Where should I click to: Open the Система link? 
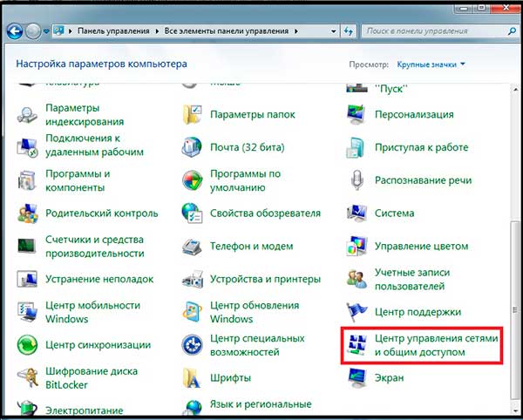394,213
